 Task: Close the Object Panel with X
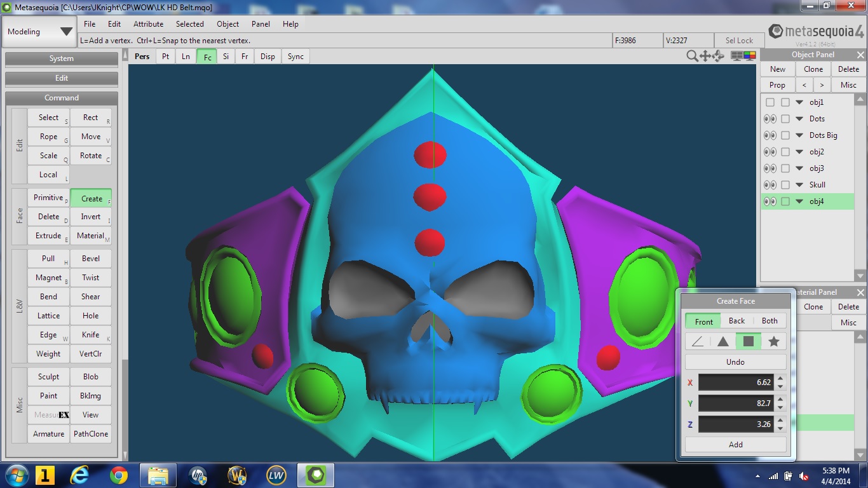[x=860, y=55]
